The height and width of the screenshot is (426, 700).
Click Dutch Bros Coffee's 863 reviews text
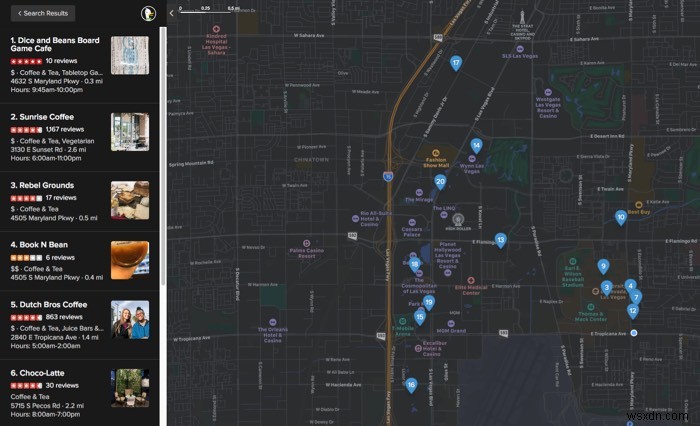64,317
